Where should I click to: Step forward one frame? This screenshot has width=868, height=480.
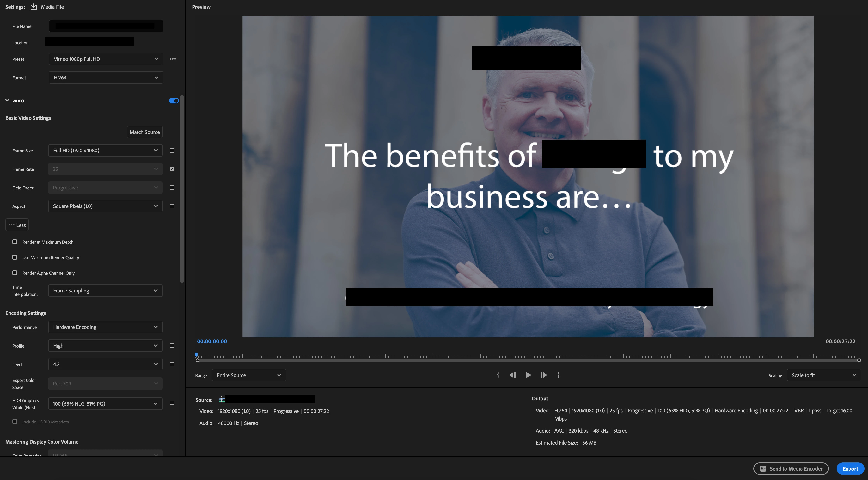543,375
